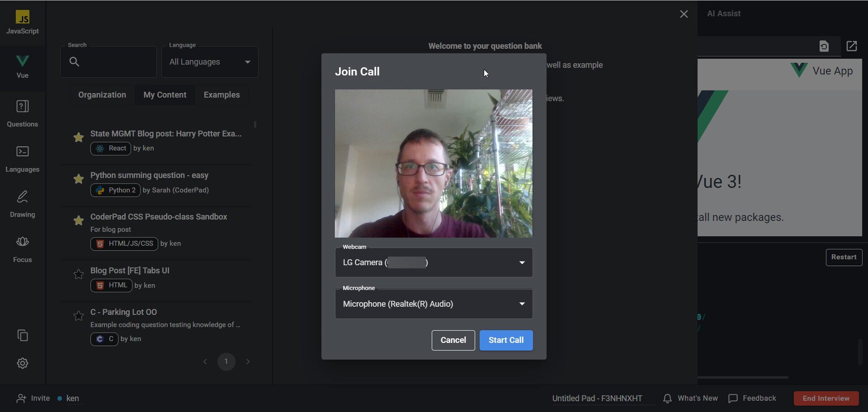Toggle favorite star on Blog Post Tabs UI
Viewport: 868px width, 412px height.
pyautogui.click(x=79, y=274)
